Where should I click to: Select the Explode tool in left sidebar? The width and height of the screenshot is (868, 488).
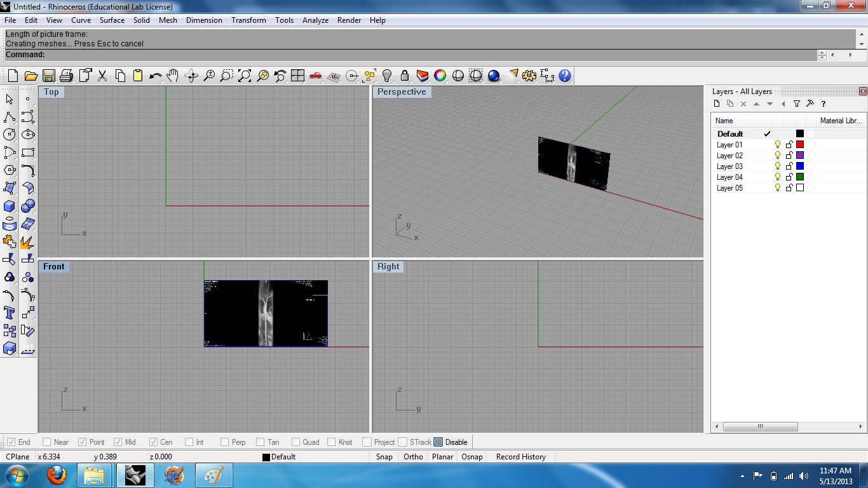pos(28,241)
